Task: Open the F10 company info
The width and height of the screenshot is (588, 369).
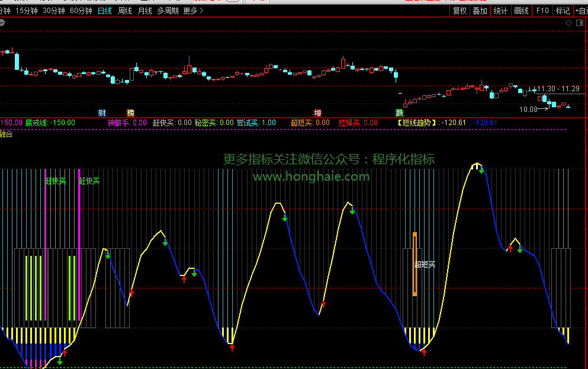Action: click(542, 11)
